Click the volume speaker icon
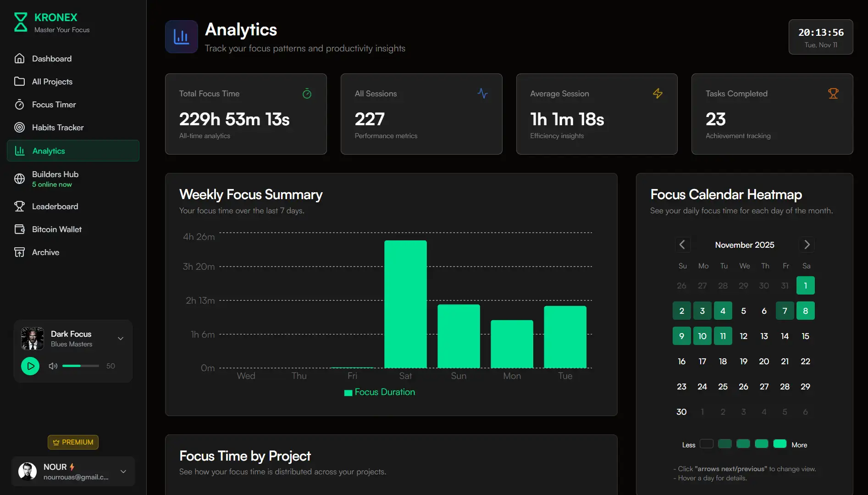The height and width of the screenshot is (495, 868). click(x=53, y=366)
